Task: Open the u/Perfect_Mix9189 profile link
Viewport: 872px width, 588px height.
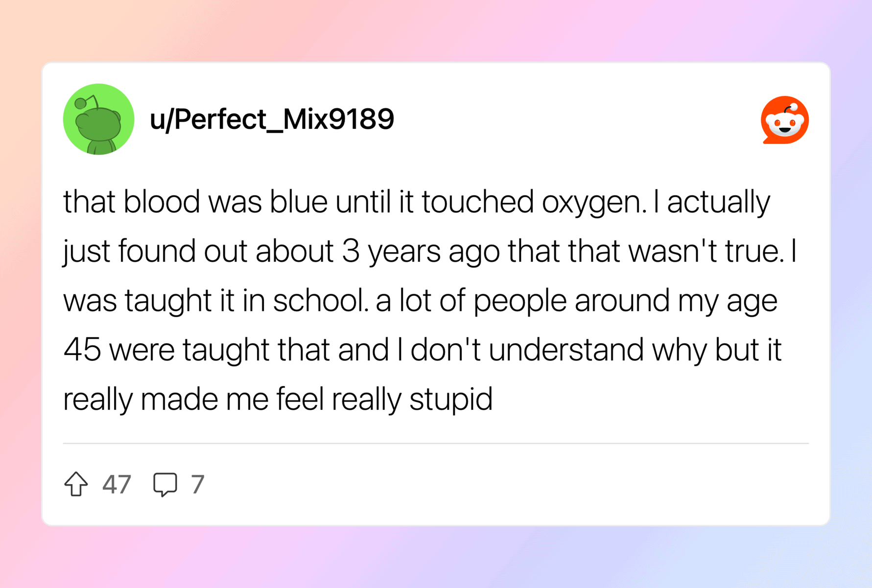Action: 272,119
